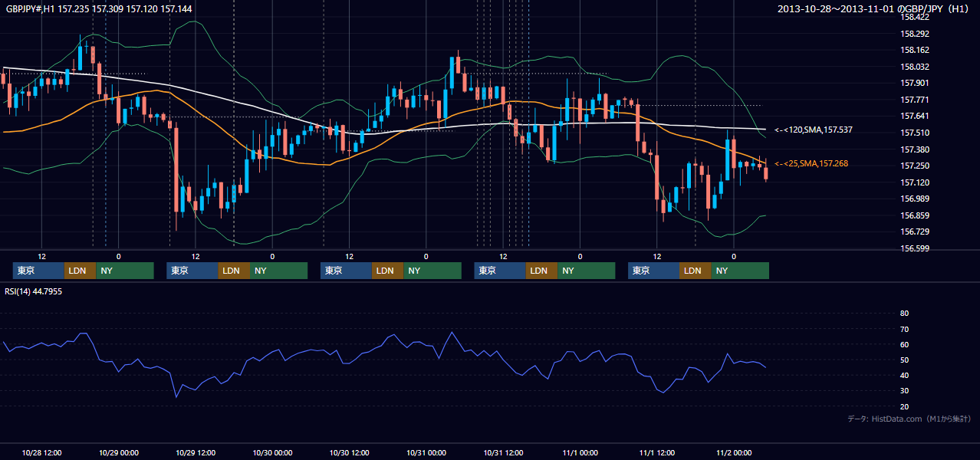Select the 10/31 00:00 time axis label
Screen dimensions: 980x460
coord(426,452)
